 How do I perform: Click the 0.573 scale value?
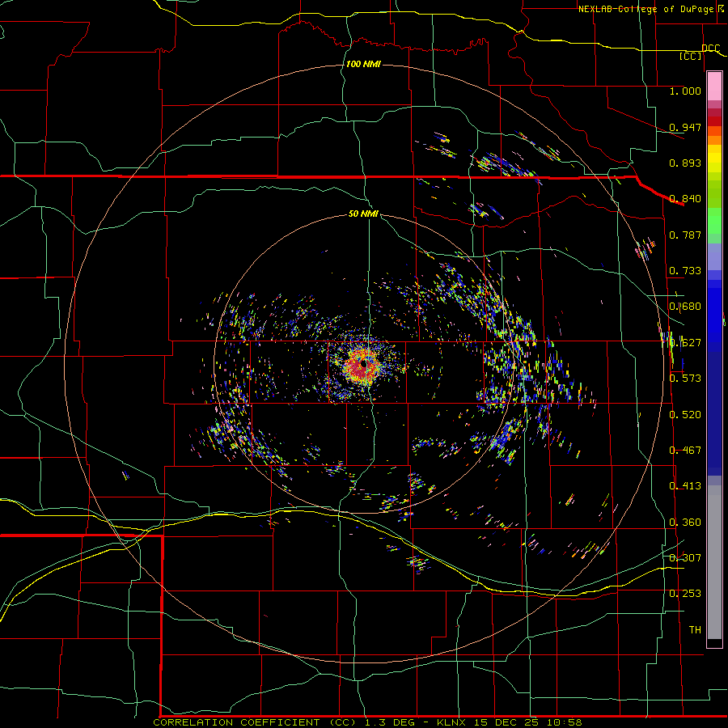(685, 378)
